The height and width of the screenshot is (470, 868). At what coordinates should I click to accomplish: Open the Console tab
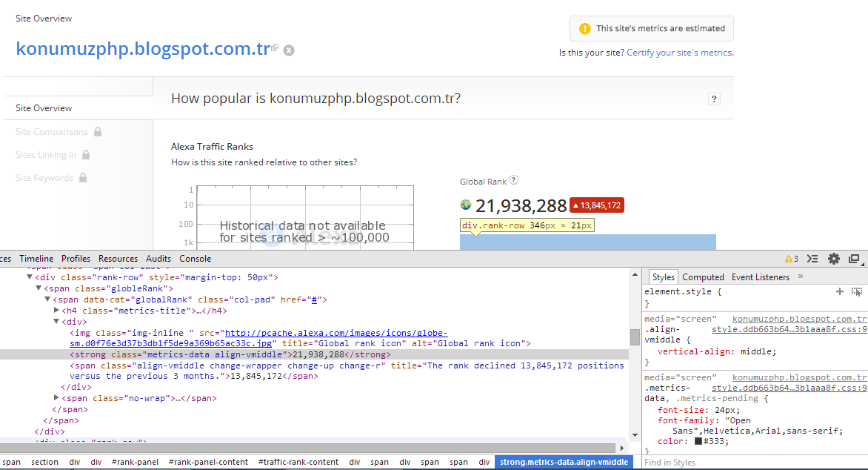click(196, 259)
